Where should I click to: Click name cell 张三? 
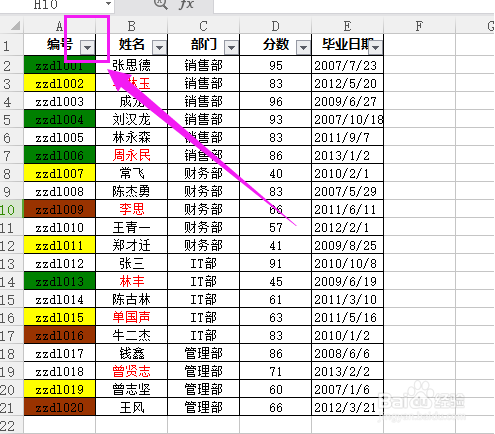pos(132,264)
